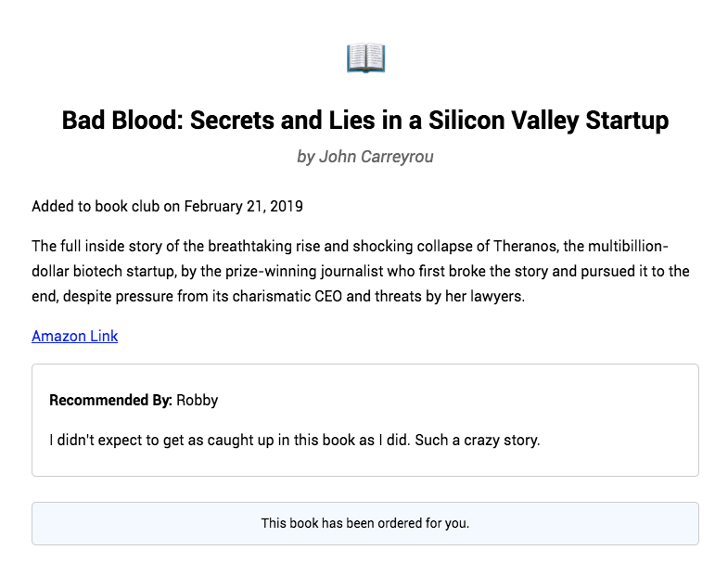Click 'Bad Blood:' at the title start
Screen dimensions: 728x563
(x=123, y=121)
